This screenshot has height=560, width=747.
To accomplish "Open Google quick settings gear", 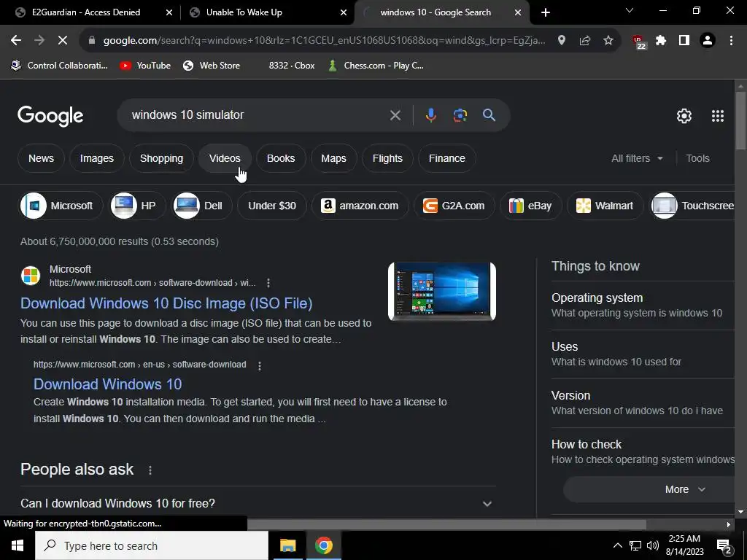I will pos(684,116).
